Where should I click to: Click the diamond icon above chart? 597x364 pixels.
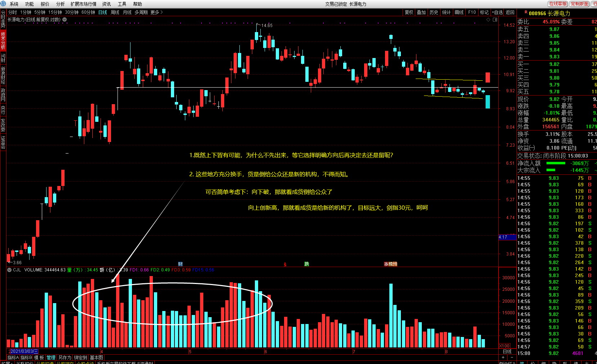click(x=488, y=20)
